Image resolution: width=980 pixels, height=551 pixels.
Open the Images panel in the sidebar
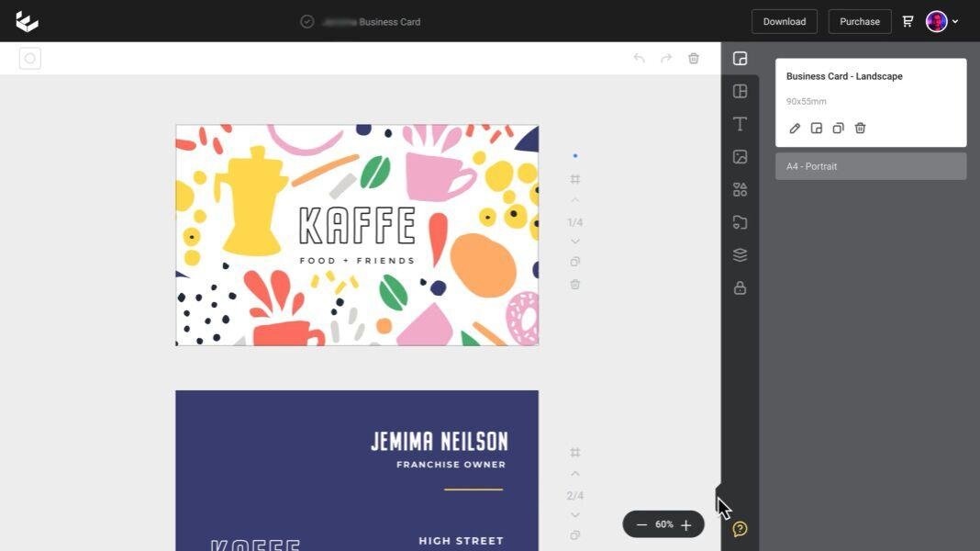[x=740, y=157]
